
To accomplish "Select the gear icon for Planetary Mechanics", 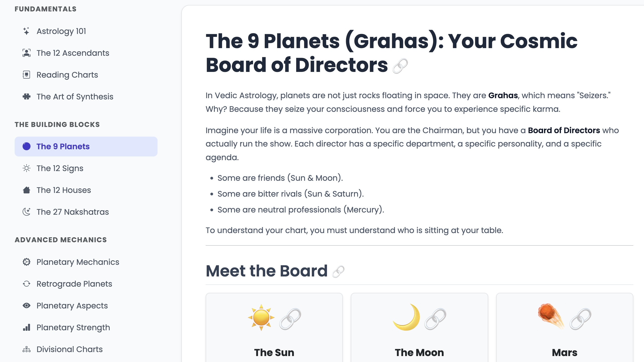I will (x=26, y=262).
